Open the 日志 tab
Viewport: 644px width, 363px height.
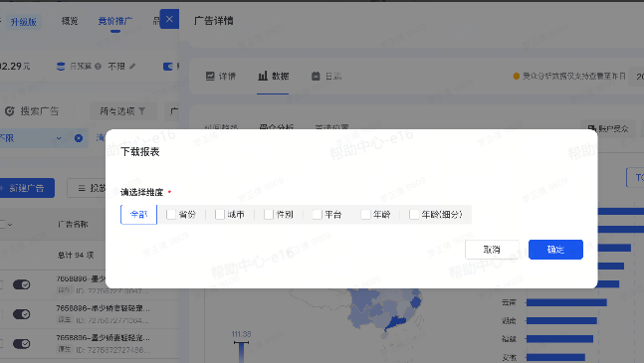coord(326,77)
